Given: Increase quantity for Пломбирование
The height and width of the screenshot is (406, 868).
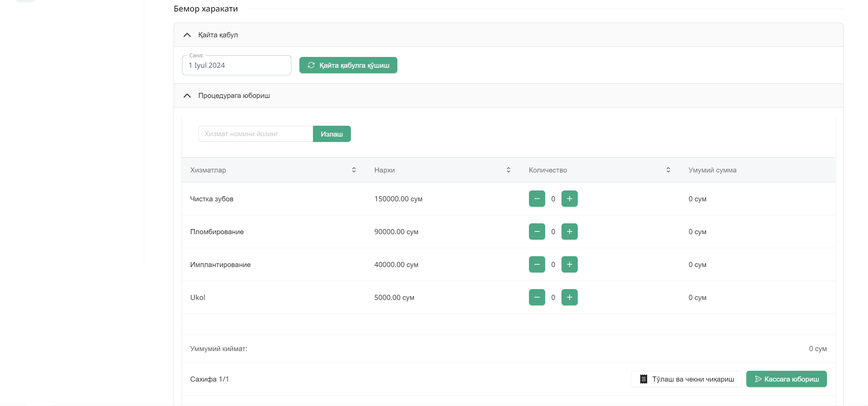Looking at the screenshot, I should tap(569, 231).
